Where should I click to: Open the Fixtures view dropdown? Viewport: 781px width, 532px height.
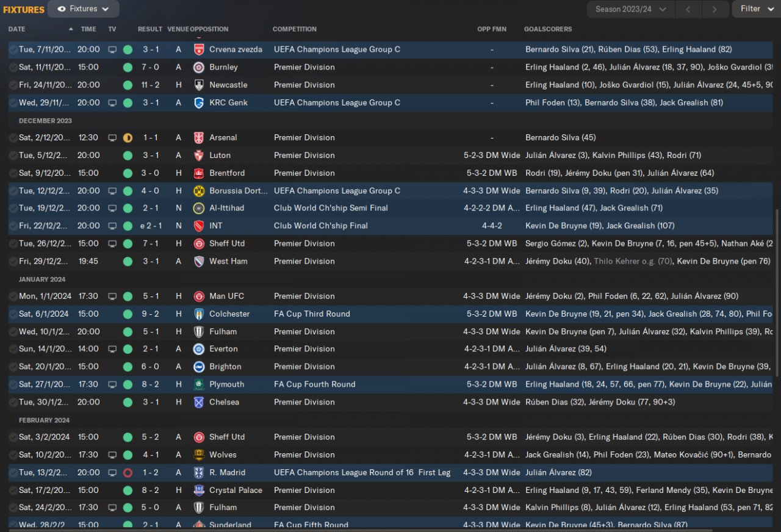(84, 9)
